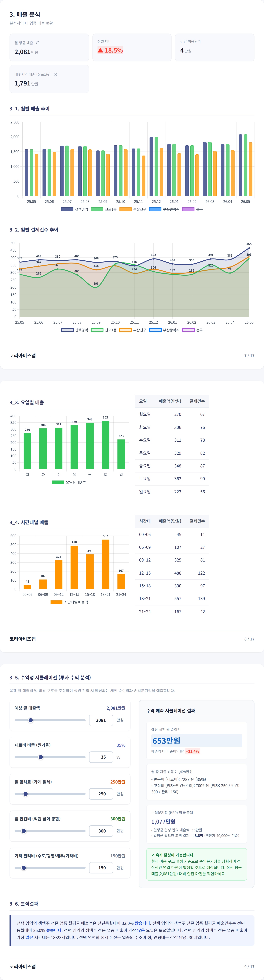Select the 일요일 row label in weekday table

(145, 491)
